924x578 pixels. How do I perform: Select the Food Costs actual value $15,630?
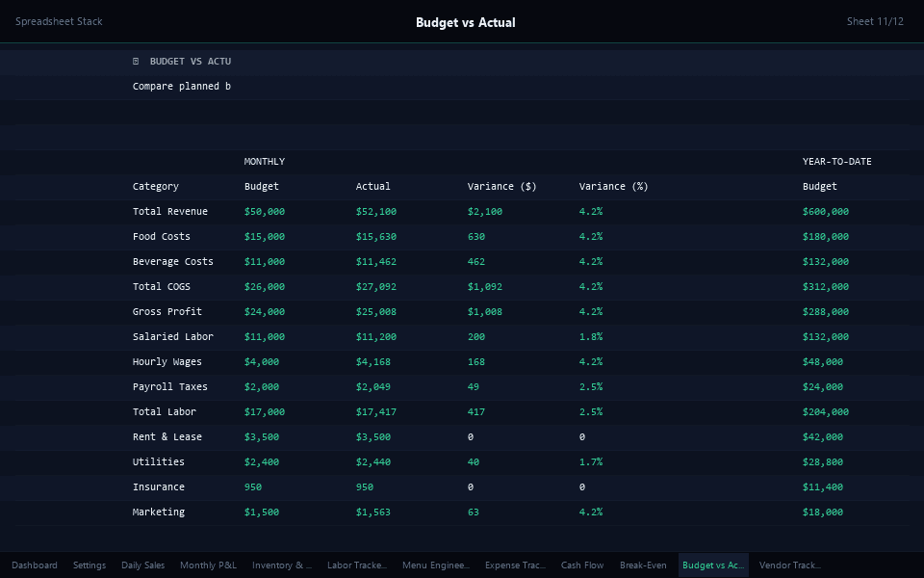click(x=376, y=237)
